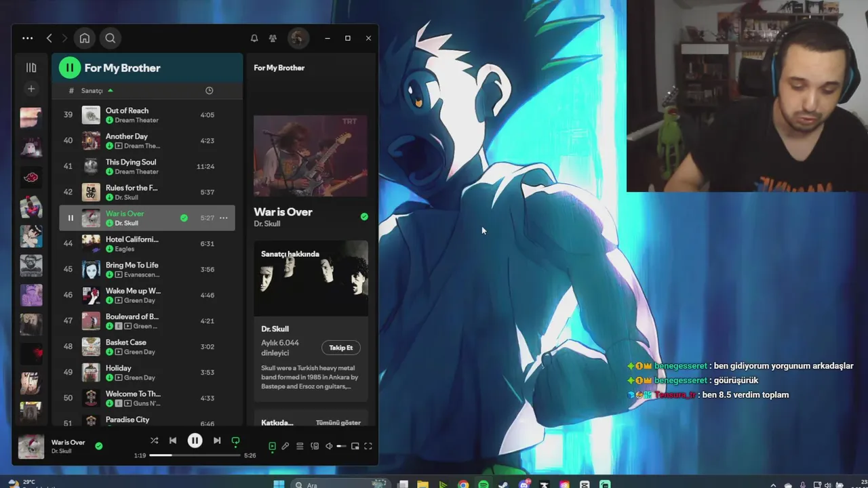Go forward with the right arrow
The height and width of the screenshot is (488, 868).
coord(64,39)
